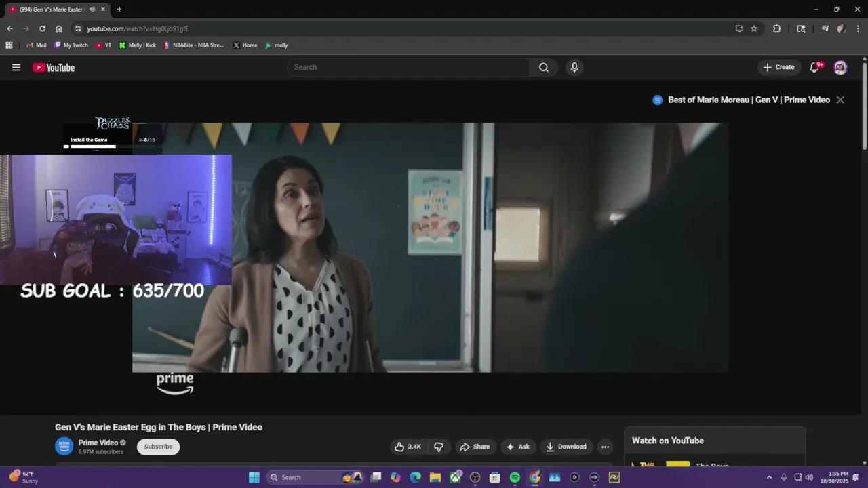Open YouTube notifications bell

click(815, 67)
